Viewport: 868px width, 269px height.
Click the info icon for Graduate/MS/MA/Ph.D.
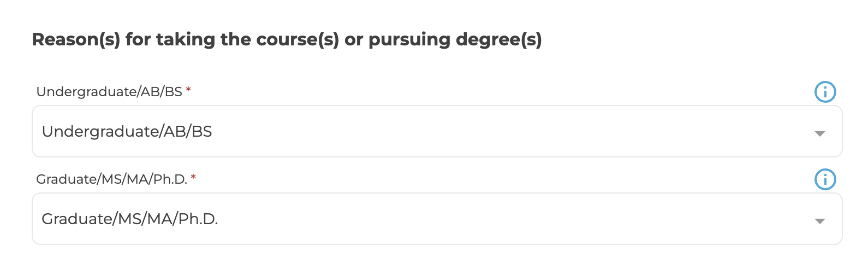pyautogui.click(x=825, y=179)
